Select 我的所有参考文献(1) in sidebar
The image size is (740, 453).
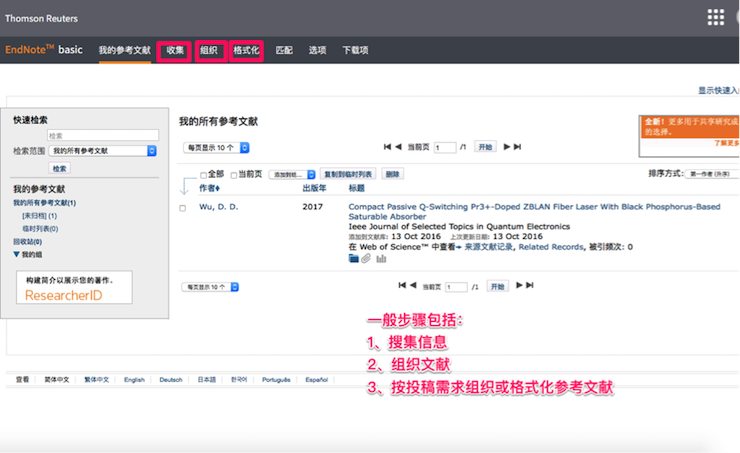coord(44,203)
